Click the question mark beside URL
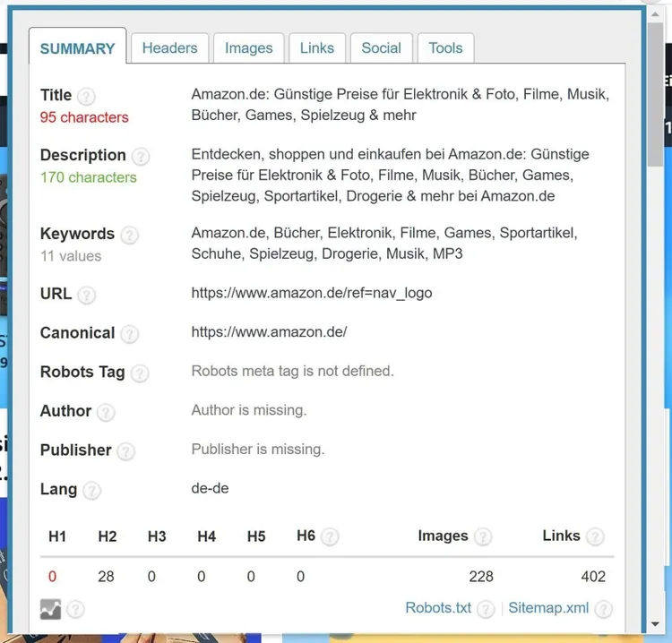Viewport: 672px width, 643px height. [87, 296]
